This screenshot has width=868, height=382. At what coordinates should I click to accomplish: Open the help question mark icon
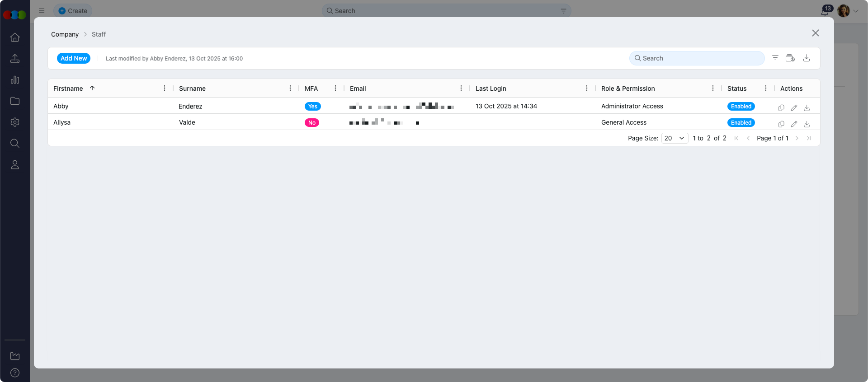click(15, 373)
